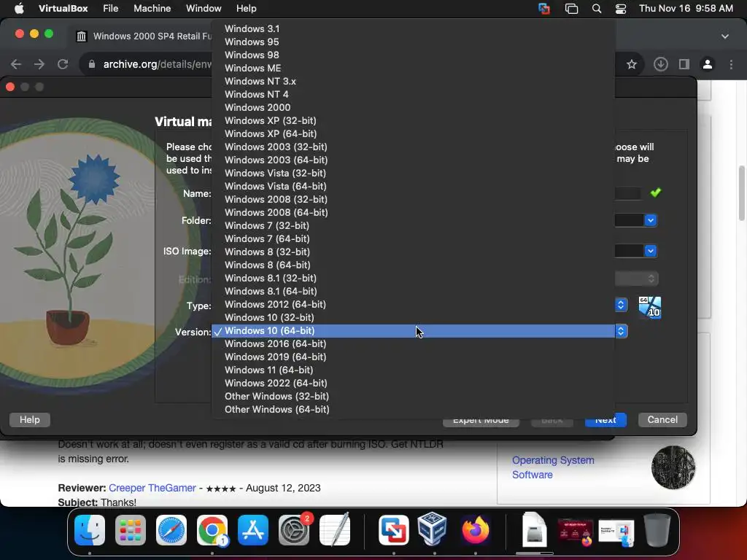Viewport: 747px width, 560px height.
Task: Click the window stacking menu bar icon
Action: (x=571, y=8)
